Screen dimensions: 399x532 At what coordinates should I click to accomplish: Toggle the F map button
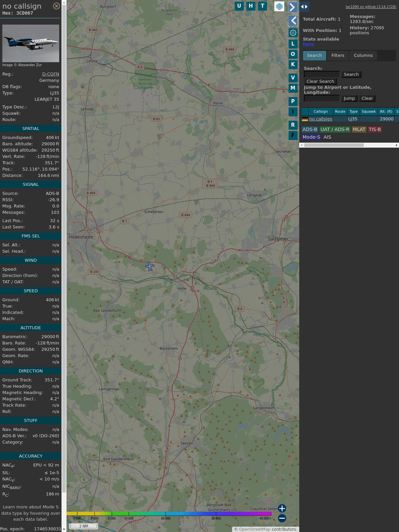[293, 135]
